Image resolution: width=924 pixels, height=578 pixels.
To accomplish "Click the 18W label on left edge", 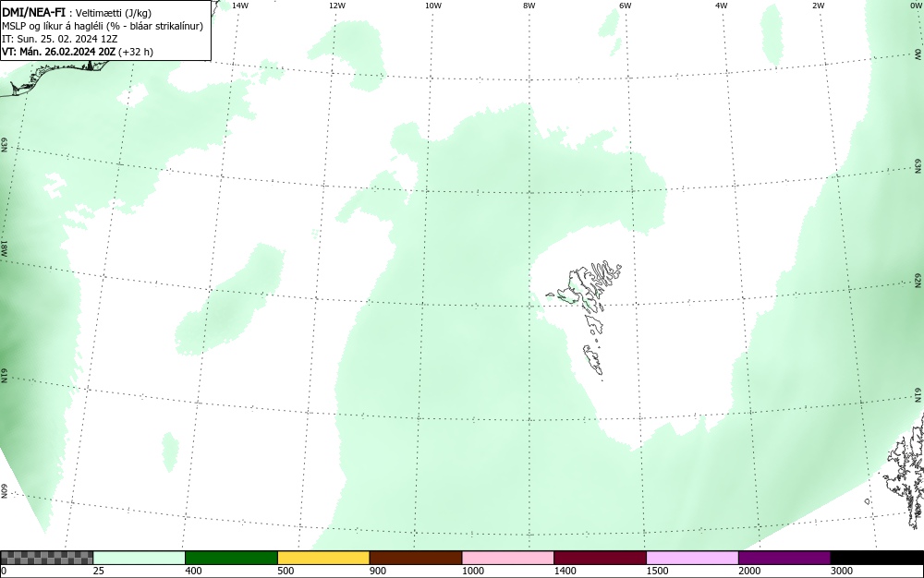I will pos(4,247).
